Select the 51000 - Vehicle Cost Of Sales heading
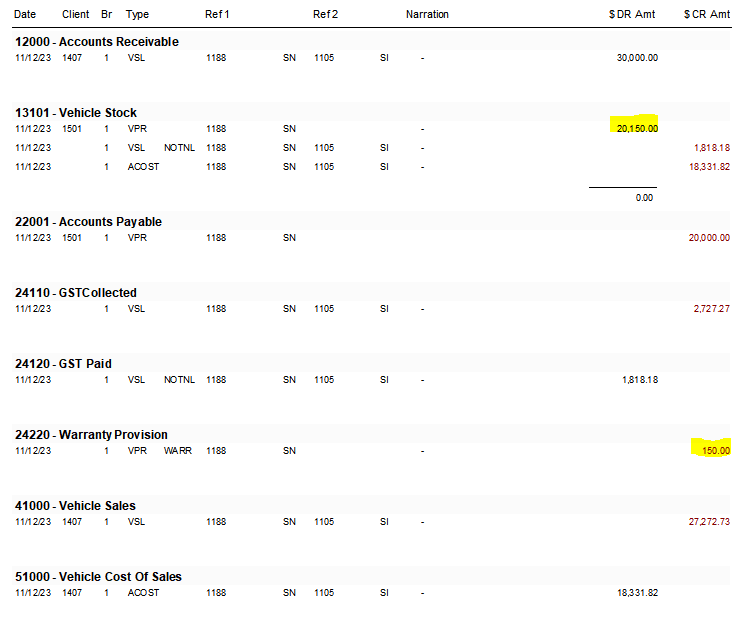The width and height of the screenshot is (754, 642). tap(98, 577)
